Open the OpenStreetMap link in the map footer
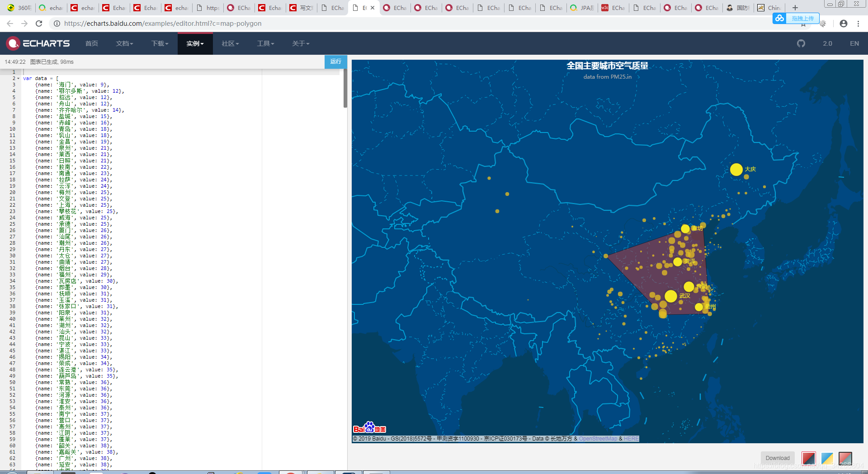The width and height of the screenshot is (868, 474). click(598, 438)
